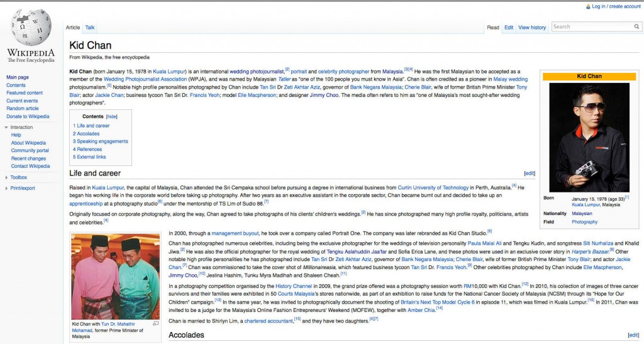
Task: Click edit link for Accolades section
Action: (x=633, y=335)
